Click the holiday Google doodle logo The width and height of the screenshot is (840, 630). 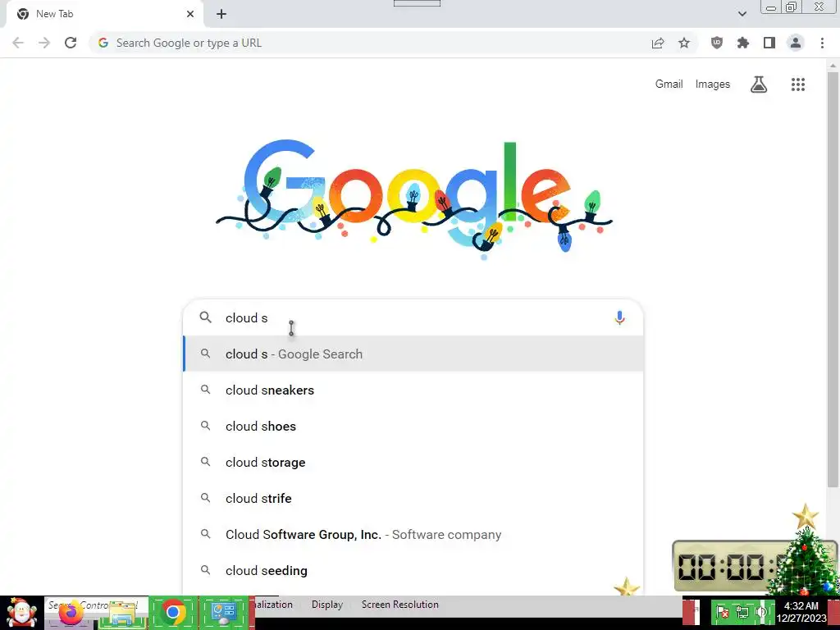[414, 199]
